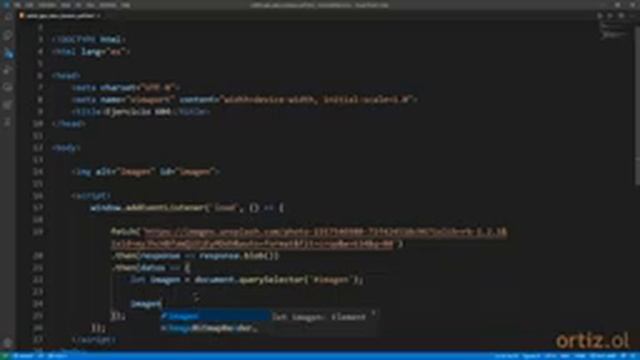
Task: Open the Manage gear in activity bar
Action: [x=8, y=342]
